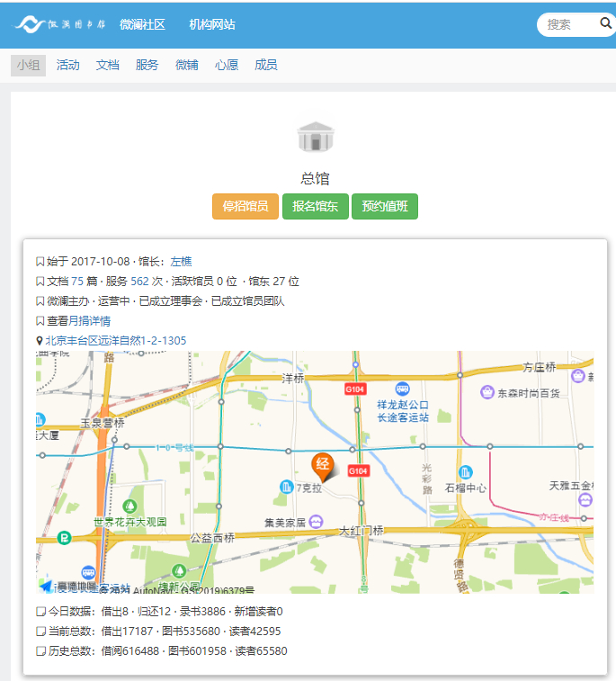Click the 世界花卉大观园 park icon
Image resolution: width=616 pixels, height=681 pixels.
pyautogui.click(x=131, y=506)
